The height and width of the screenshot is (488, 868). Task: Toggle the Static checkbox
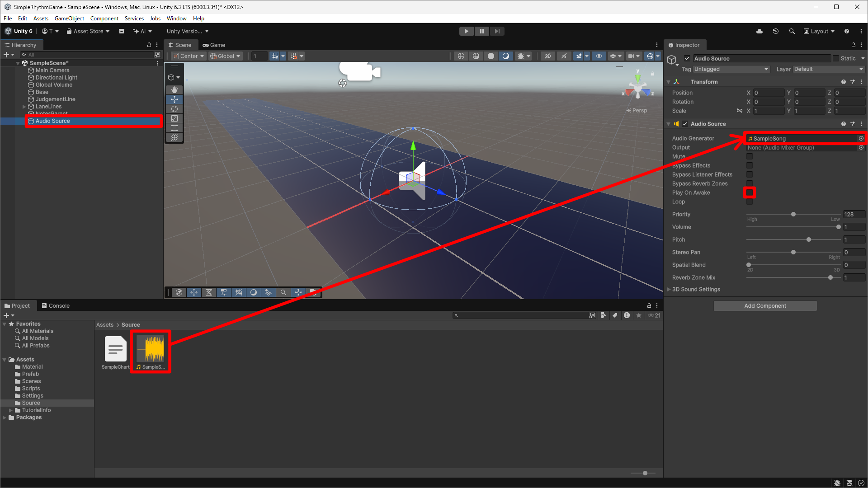(x=836, y=58)
